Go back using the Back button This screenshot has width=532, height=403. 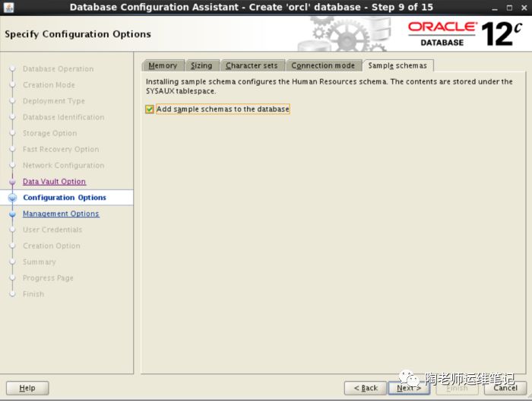click(366, 388)
